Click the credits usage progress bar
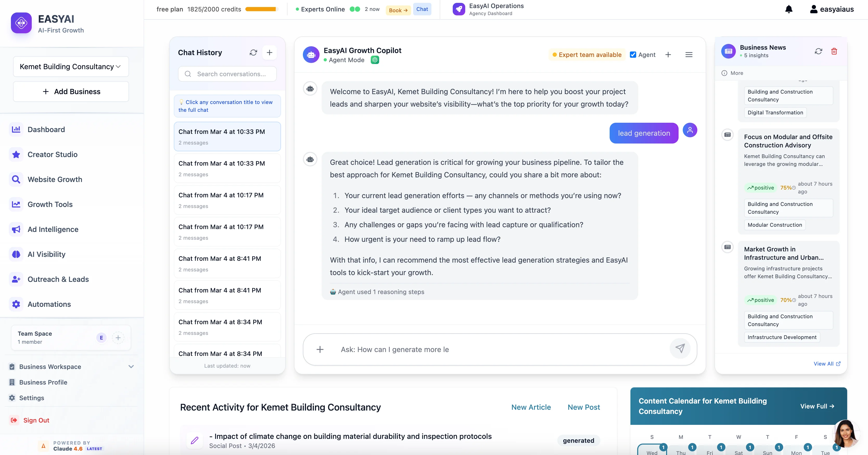Screen dimensions: 868x455 pyautogui.click(x=261, y=9)
